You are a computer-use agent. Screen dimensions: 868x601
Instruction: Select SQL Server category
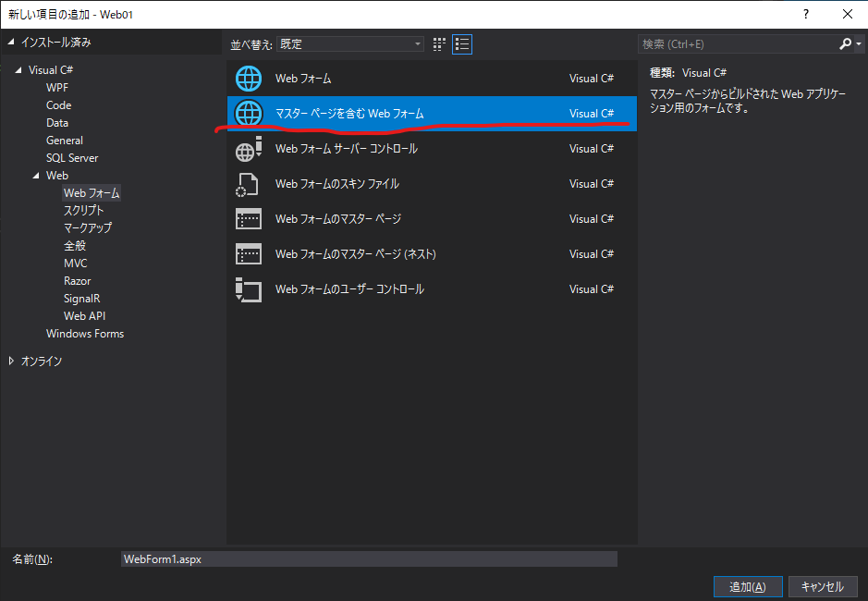(x=72, y=158)
